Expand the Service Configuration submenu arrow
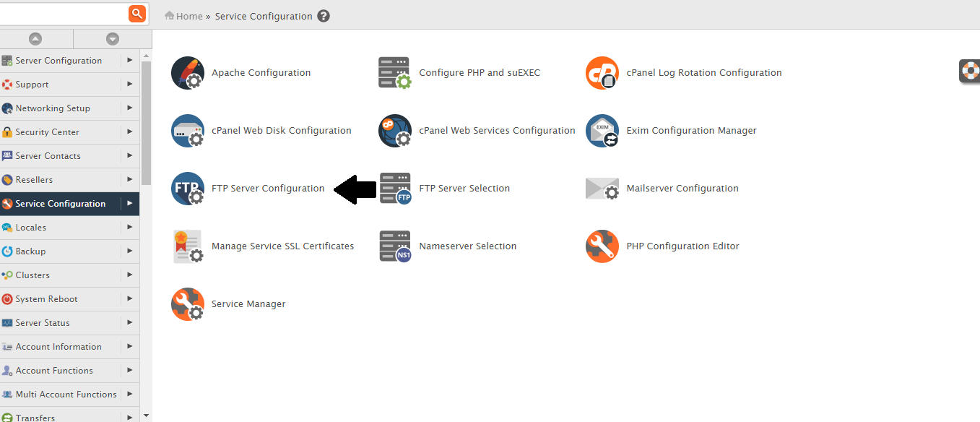Image resolution: width=980 pixels, height=422 pixels. click(130, 203)
